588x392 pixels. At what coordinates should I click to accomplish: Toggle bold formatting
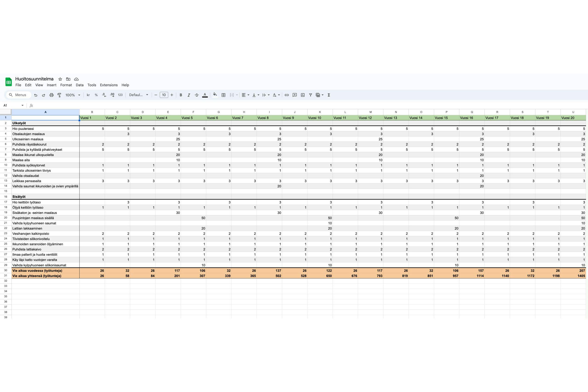(x=181, y=95)
